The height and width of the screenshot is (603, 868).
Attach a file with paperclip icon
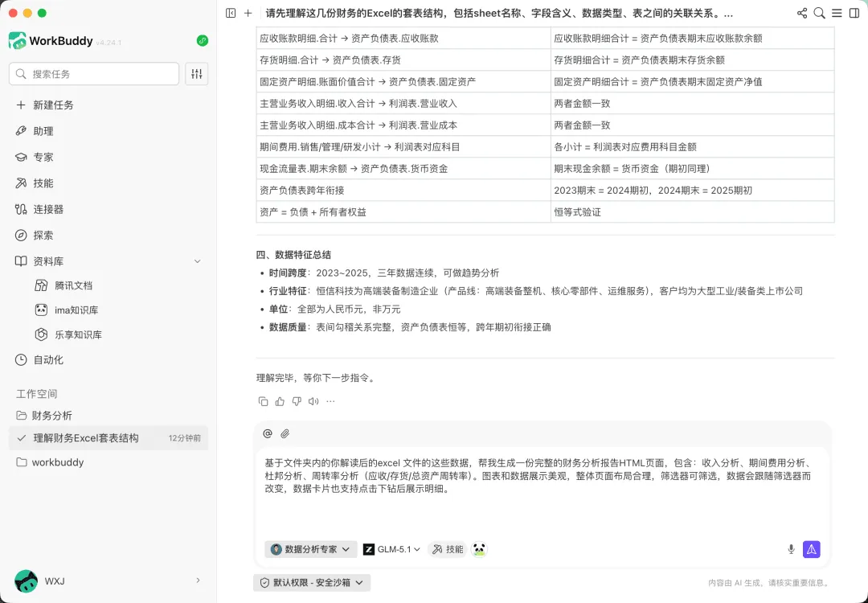click(x=285, y=433)
